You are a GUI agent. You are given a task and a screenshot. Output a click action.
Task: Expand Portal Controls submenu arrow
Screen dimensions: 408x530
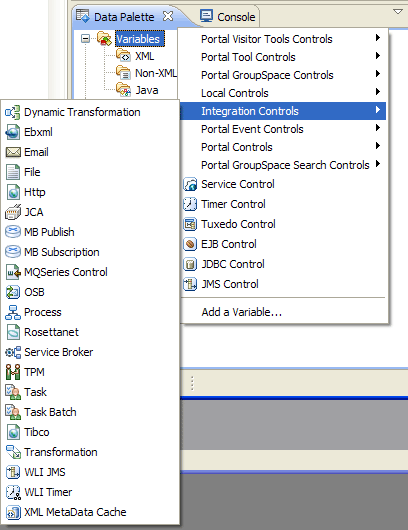coord(378,145)
